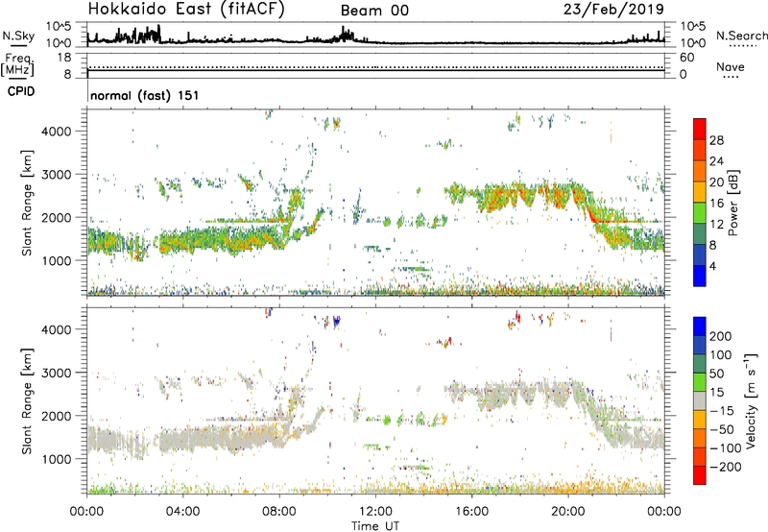Image resolution: width=768 pixels, height=532 pixels.
Task: Click the 'N.Sky' legend label
Action: pos(18,36)
